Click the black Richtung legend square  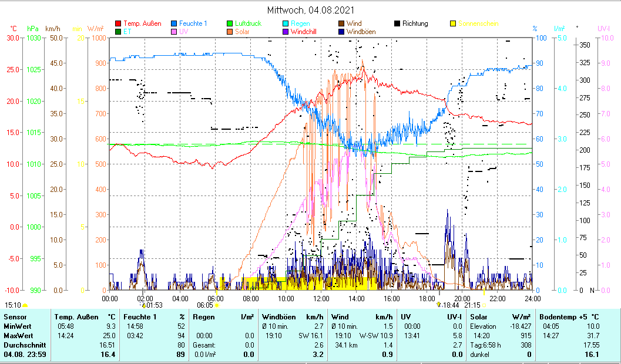click(x=397, y=24)
